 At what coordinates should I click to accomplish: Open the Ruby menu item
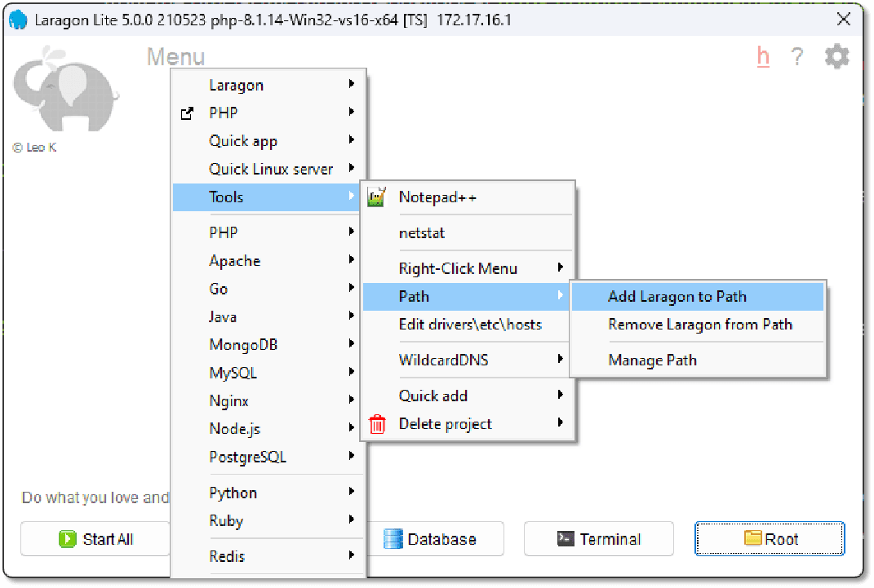[x=268, y=520]
